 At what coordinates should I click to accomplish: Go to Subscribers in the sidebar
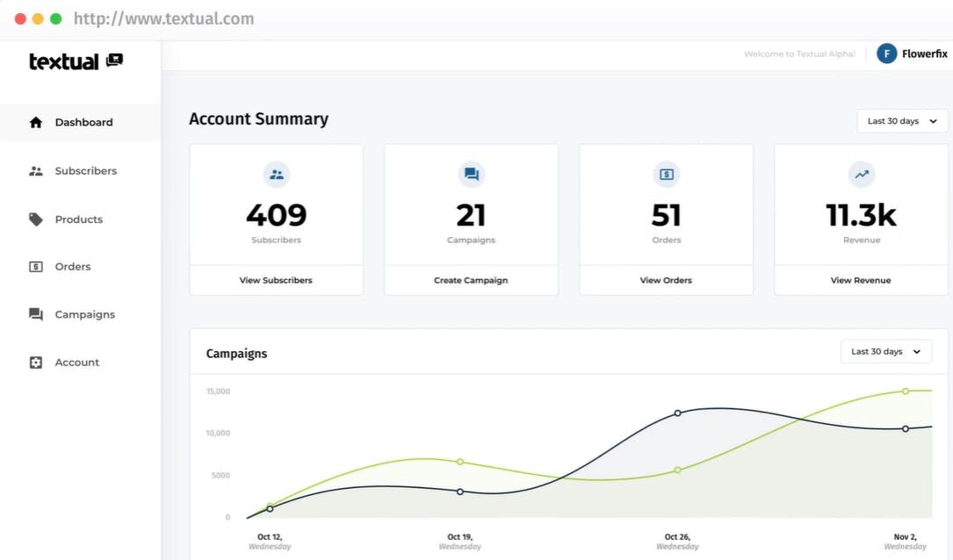pyautogui.click(x=80, y=171)
